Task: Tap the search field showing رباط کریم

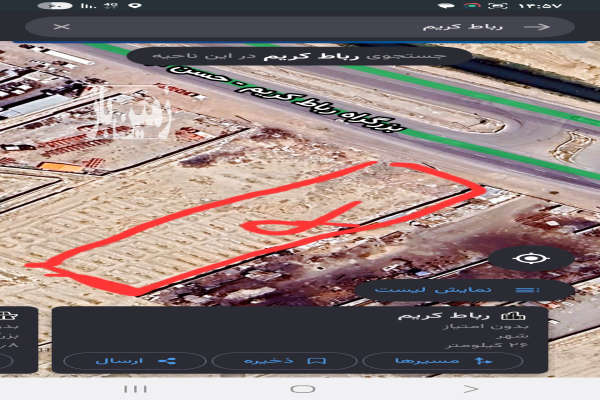Action: coord(300,27)
